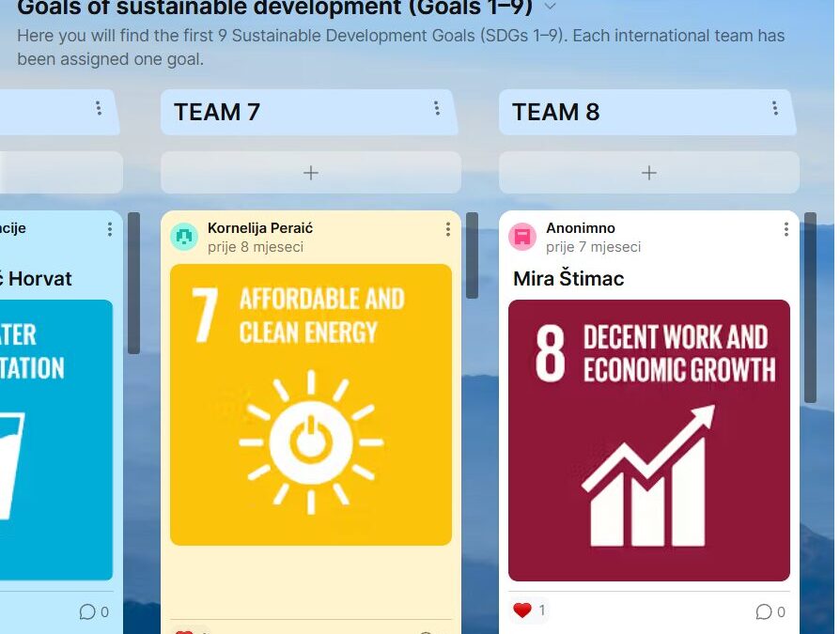Open the clean water sanitation image
Screen dimensions: 840x634
click(x=56, y=441)
